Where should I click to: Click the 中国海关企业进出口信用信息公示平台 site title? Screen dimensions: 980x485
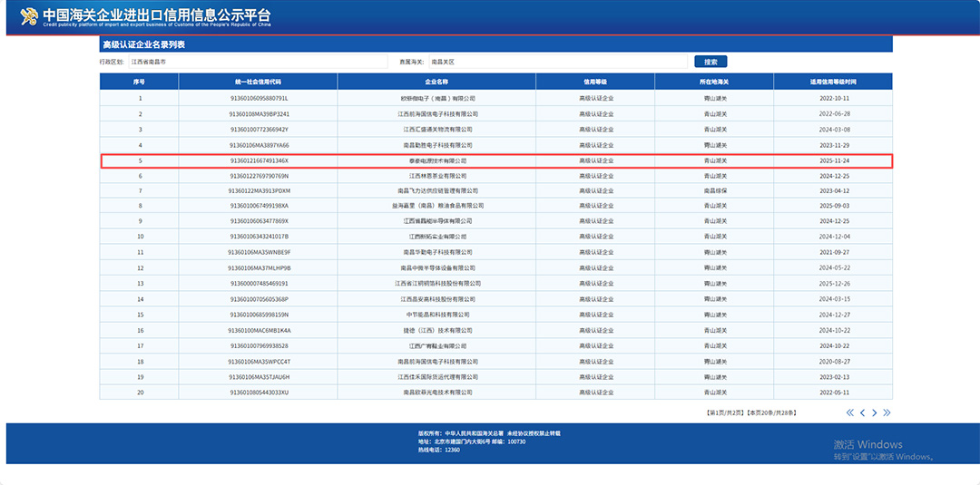pos(156,15)
